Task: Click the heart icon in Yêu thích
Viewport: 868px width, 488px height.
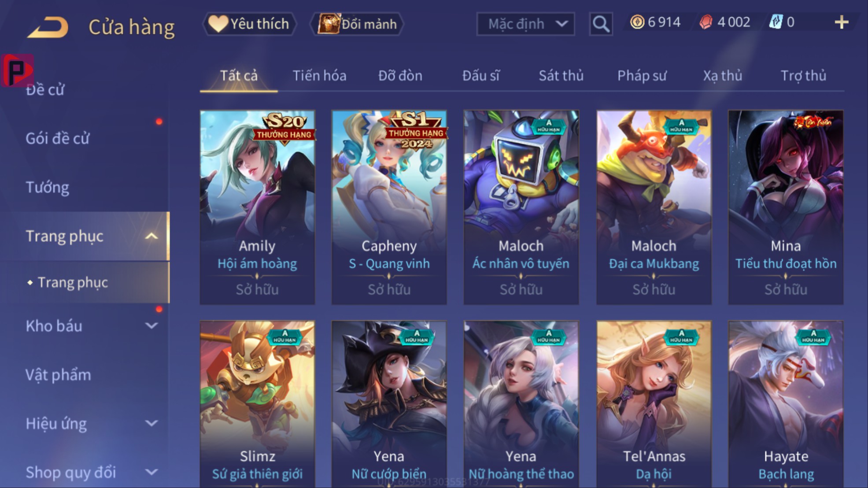Action: click(x=218, y=24)
